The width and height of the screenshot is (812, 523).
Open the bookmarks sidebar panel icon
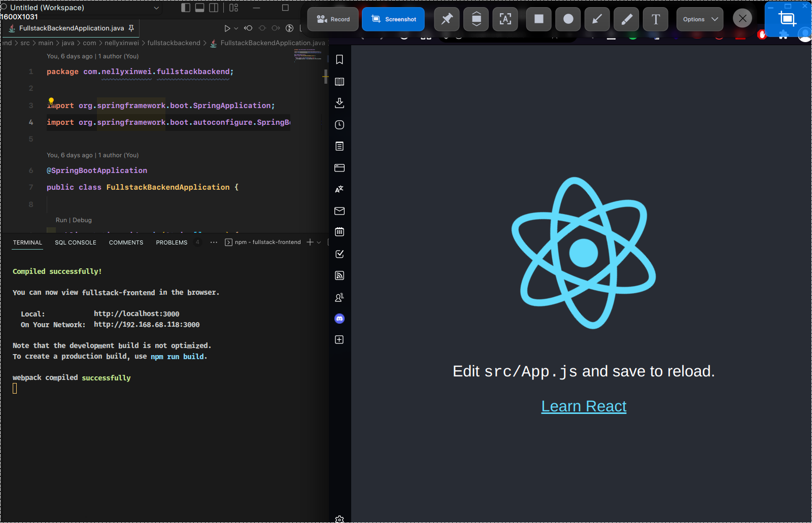340,60
